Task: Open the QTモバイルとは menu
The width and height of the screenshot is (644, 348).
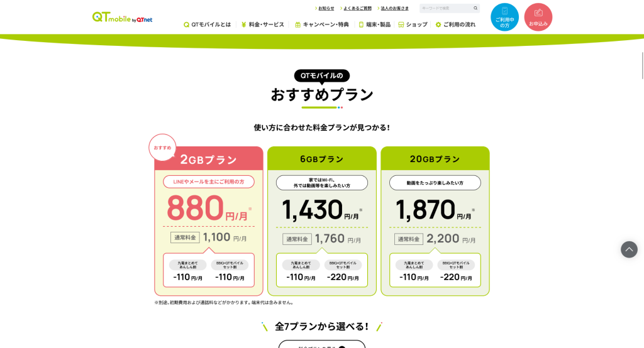Action: tap(208, 24)
